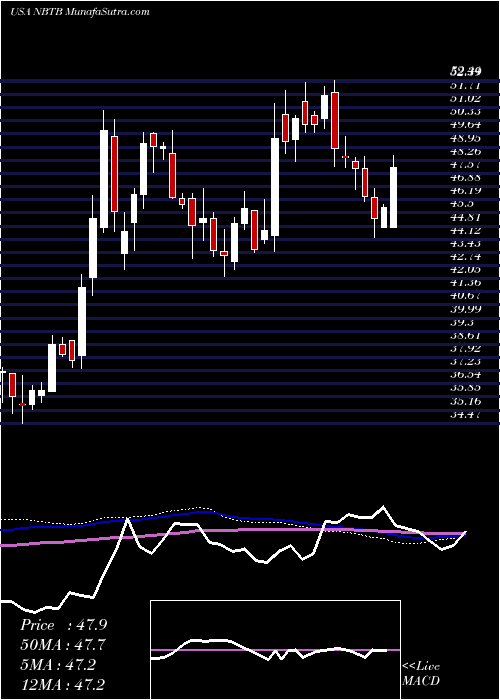Select the Price : 47.9 readout
This screenshot has width=500, height=700.
pos(63,625)
